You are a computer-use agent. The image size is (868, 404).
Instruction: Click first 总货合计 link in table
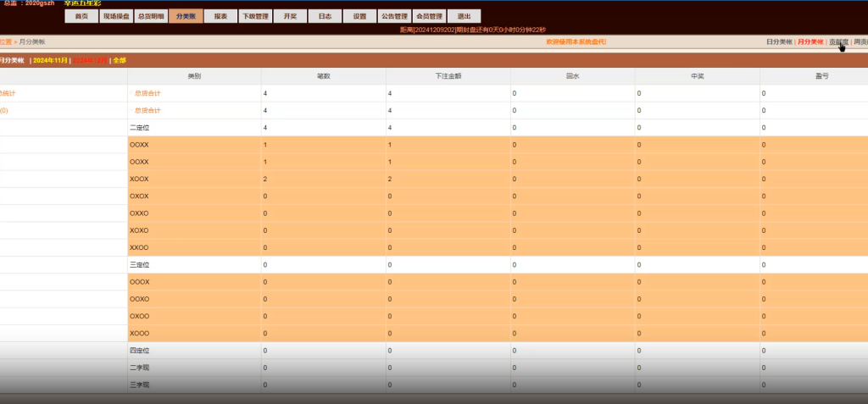[x=147, y=93]
